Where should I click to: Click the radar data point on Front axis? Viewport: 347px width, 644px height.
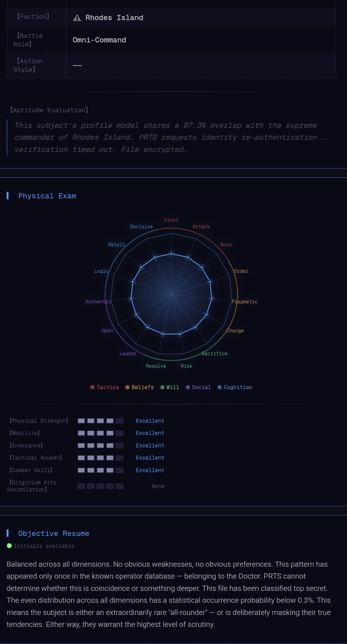tap(172, 254)
